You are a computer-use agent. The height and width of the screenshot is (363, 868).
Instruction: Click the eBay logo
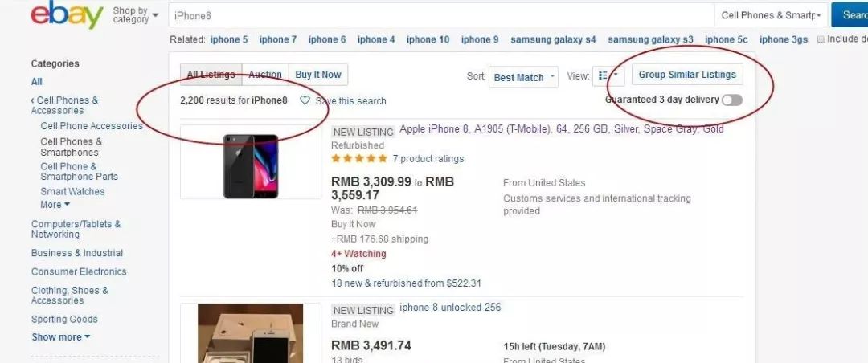pos(67,14)
